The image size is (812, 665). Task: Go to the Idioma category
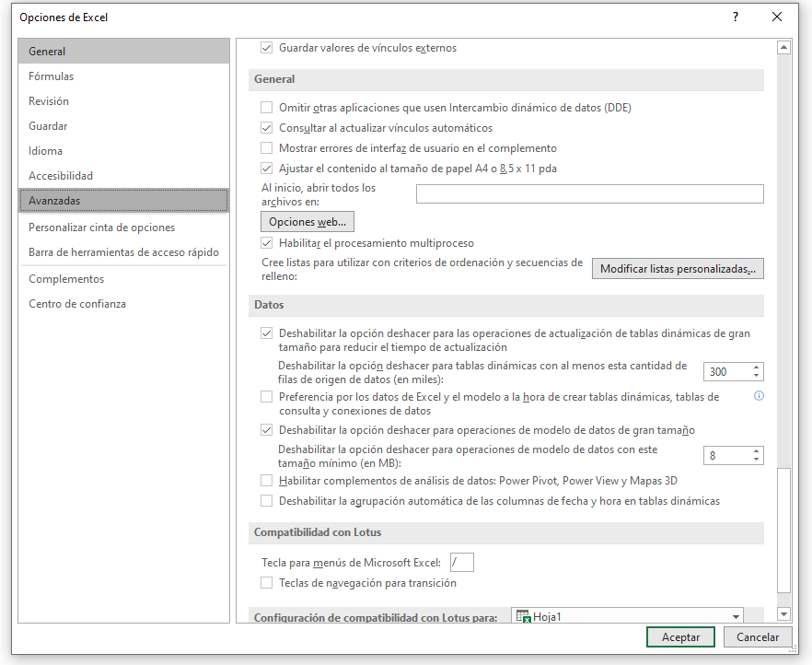123,151
